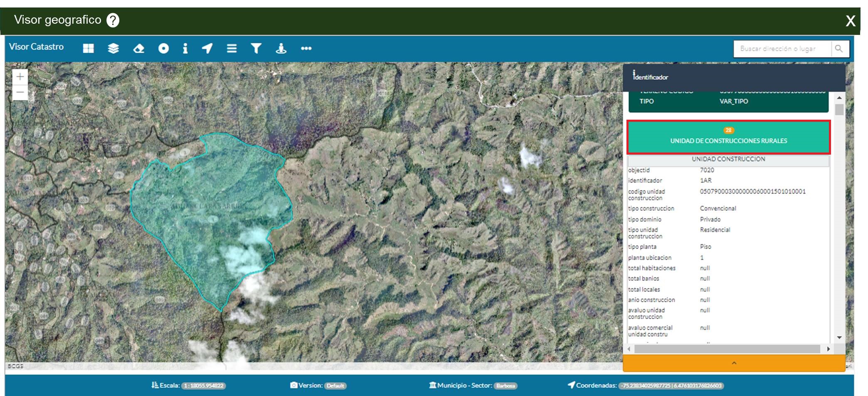The image size is (868, 396).
Task: Click the search address input field
Action: [783, 49]
